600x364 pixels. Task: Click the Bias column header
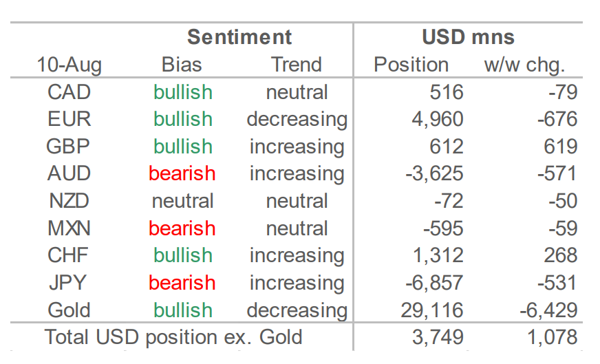[182, 64]
